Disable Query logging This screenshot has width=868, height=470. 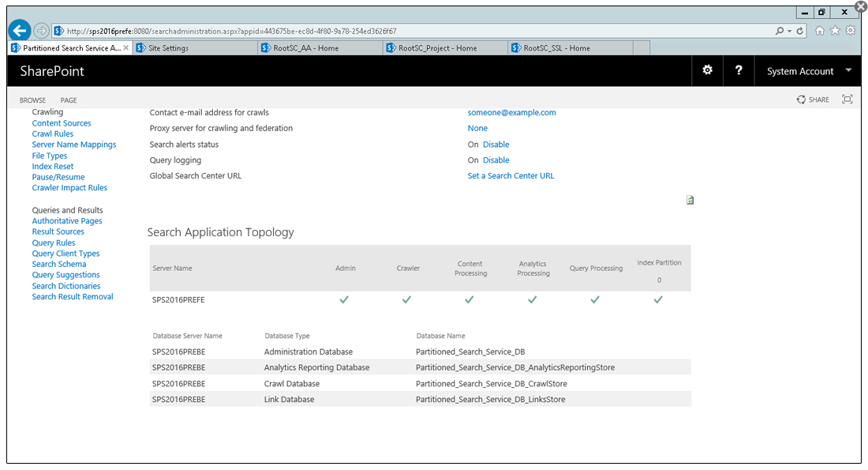tap(496, 160)
